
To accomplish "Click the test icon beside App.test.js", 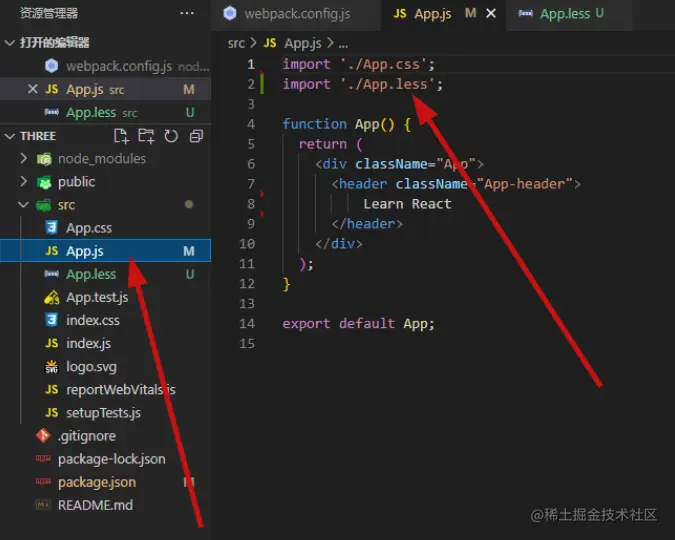I will click(x=52, y=297).
